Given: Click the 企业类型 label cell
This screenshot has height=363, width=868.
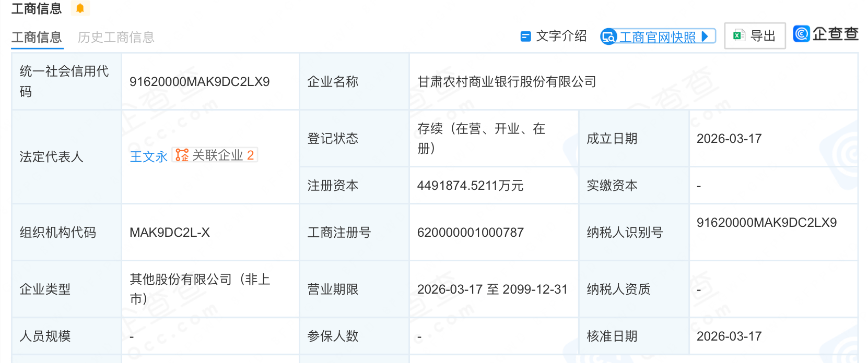Looking at the screenshot, I should (x=66, y=289).
